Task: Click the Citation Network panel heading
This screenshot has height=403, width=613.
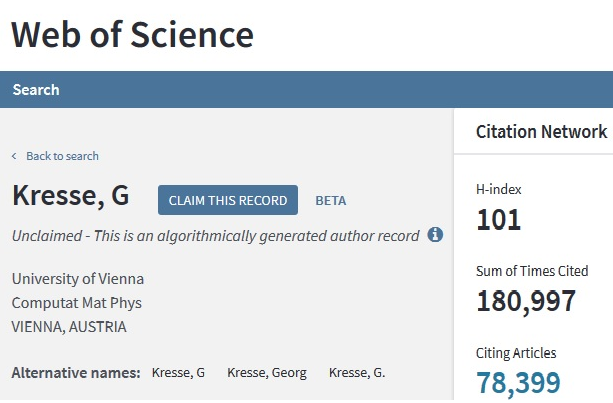Action: 540,132
